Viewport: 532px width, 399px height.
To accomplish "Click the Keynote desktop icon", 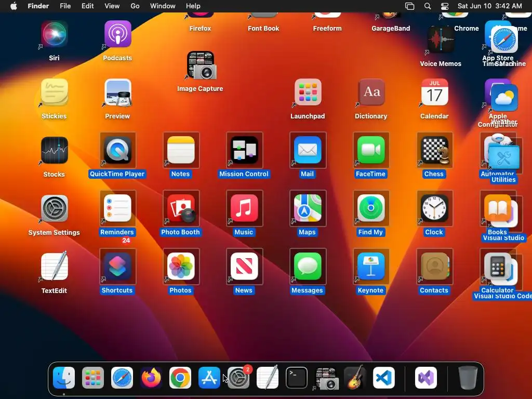I will click(371, 267).
